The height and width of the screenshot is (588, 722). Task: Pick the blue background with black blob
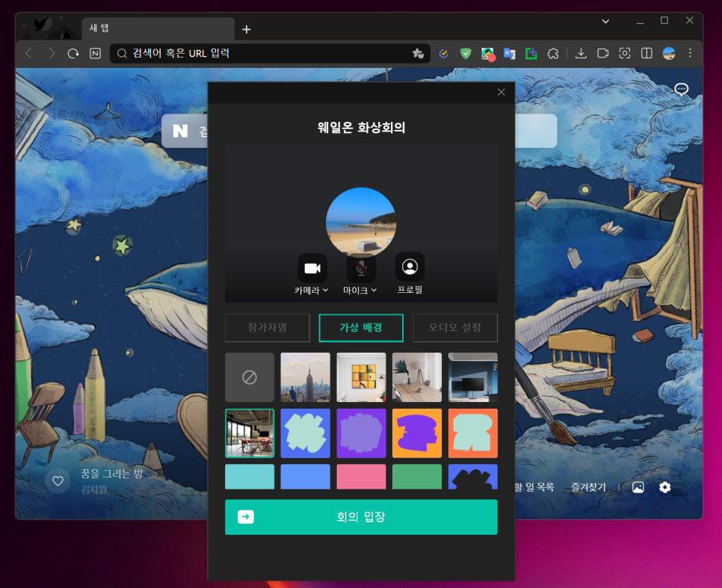pos(473,477)
